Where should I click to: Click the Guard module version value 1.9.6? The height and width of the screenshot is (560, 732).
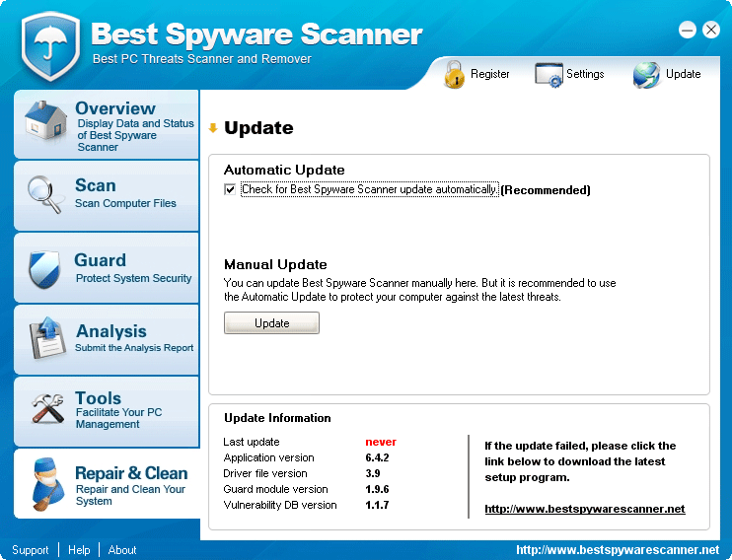point(377,490)
